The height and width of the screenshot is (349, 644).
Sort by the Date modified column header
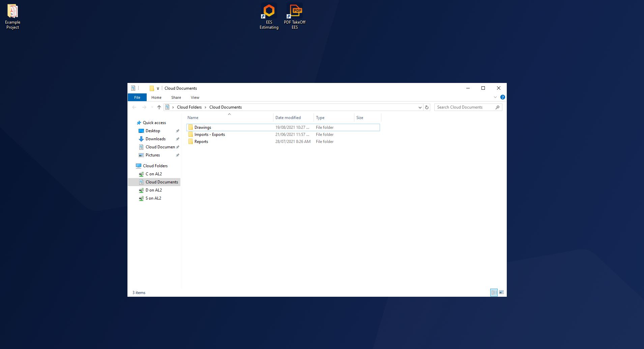pos(288,118)
